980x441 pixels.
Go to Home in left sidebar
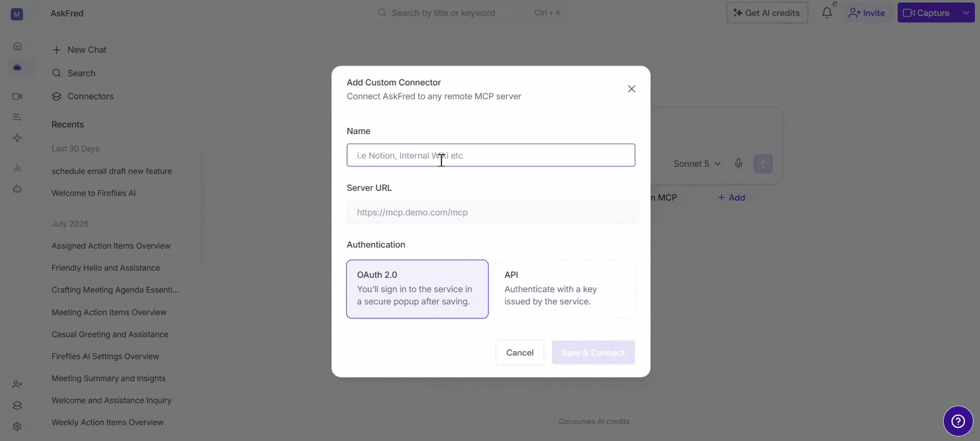tap(17, 46)
